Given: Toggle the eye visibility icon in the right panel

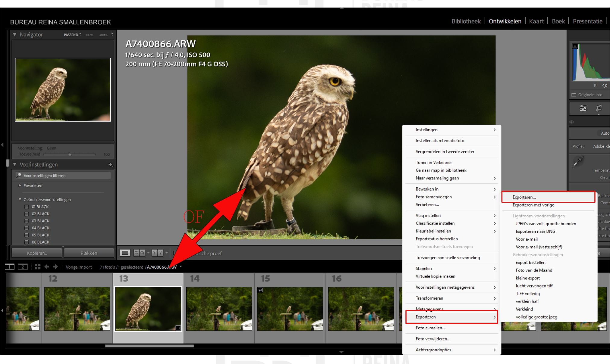Looking at the screenshot, I should [x=572, y=122].
